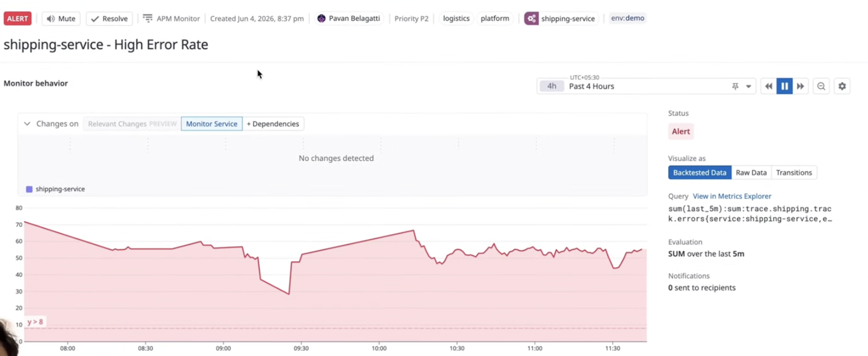The height and width of the screenshot is (356, 868).
Task: Open View in Metrics Explorer link
Action: pos(732,196)
